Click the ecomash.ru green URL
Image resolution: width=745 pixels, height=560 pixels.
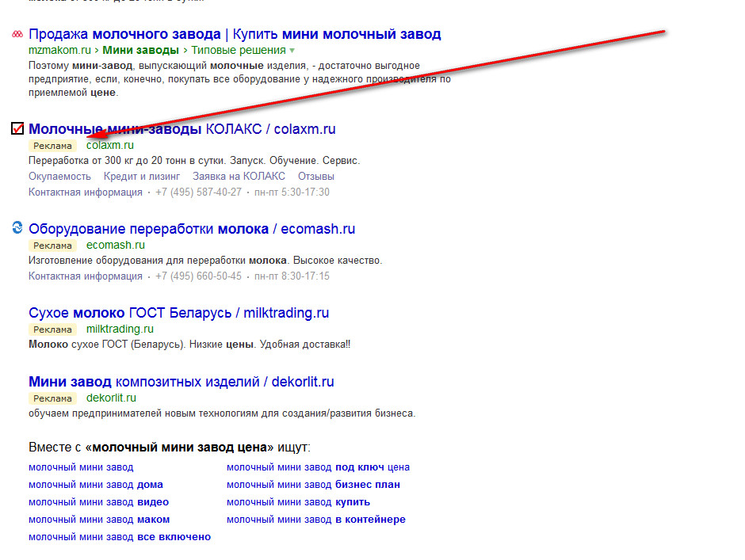(x=116, y=245)
